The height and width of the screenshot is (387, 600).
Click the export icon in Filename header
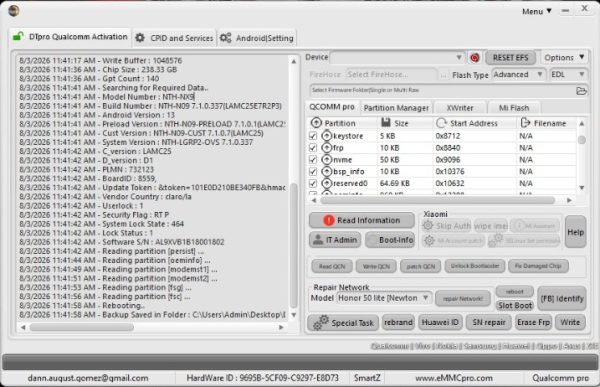coord(525,122)
